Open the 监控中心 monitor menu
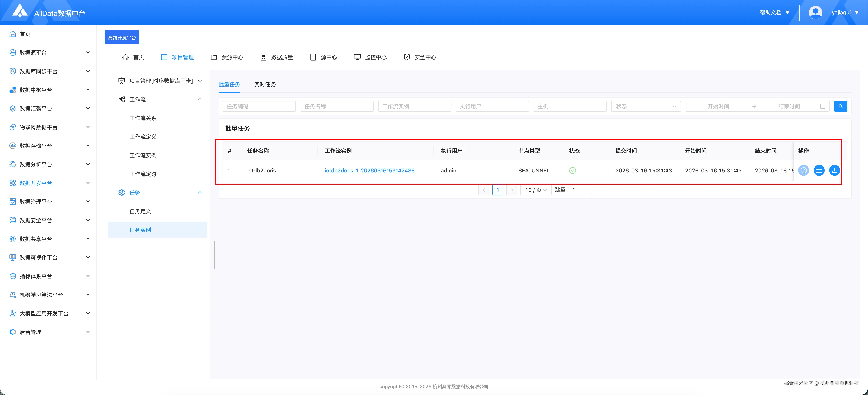The image size is (868, 395). [370, 57]
